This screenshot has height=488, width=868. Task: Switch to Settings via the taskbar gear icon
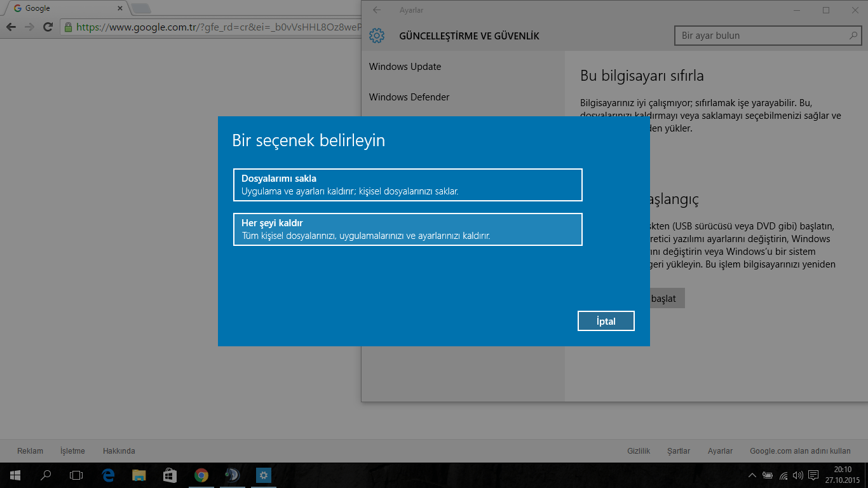click(263, 475)
